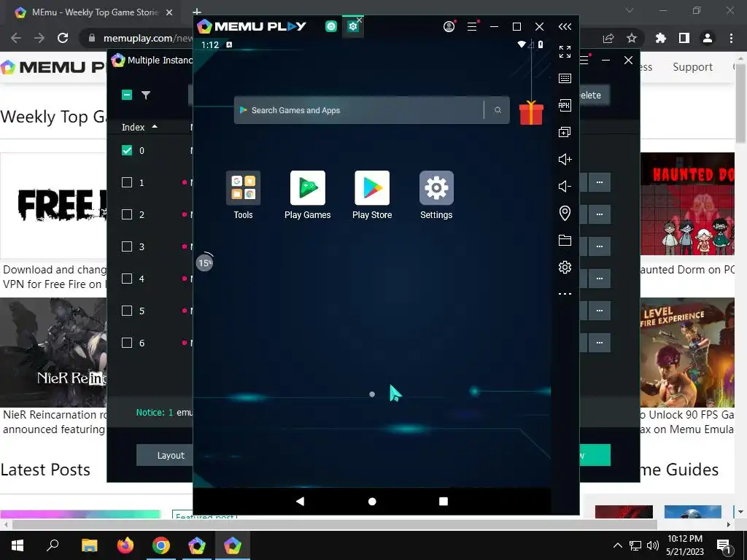747x560 pixels.
Task: Click the APK install icon
Action: [565, 105]
